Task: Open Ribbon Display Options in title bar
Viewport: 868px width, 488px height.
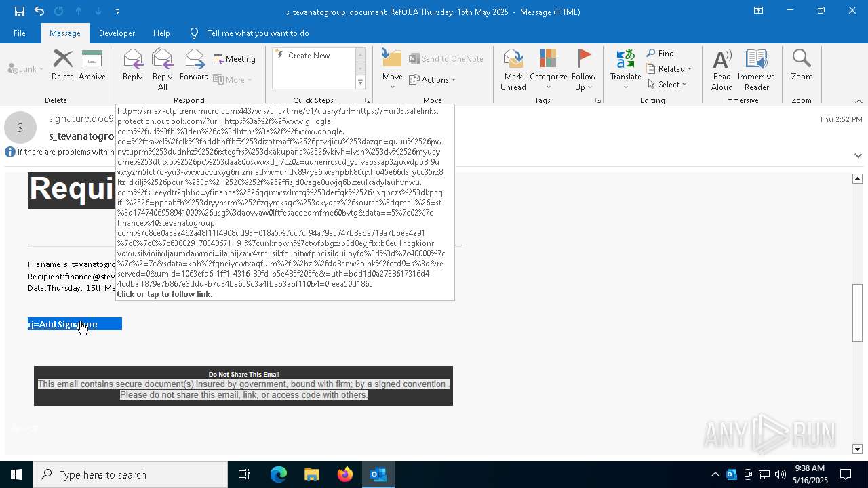Action: tap(758, 11)
